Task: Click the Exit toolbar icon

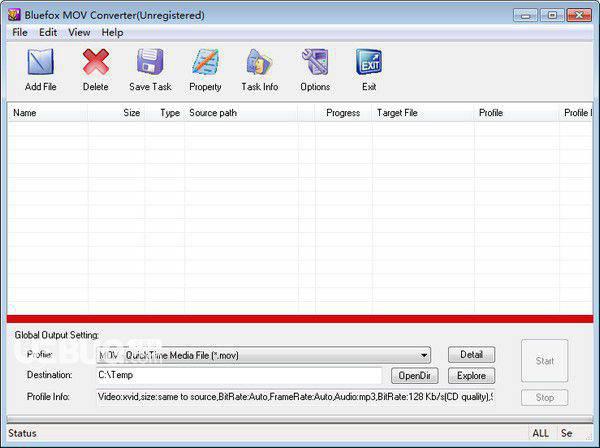Action: (x=369, y=62)
